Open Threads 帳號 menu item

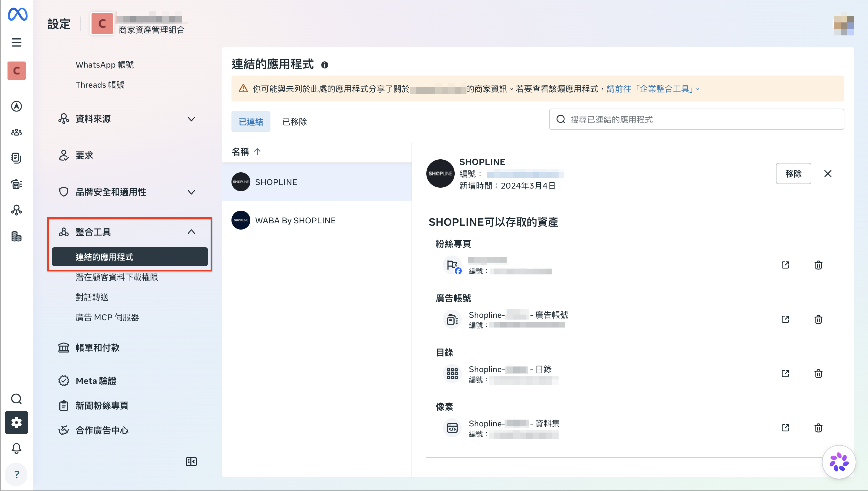tap(100, 85)
